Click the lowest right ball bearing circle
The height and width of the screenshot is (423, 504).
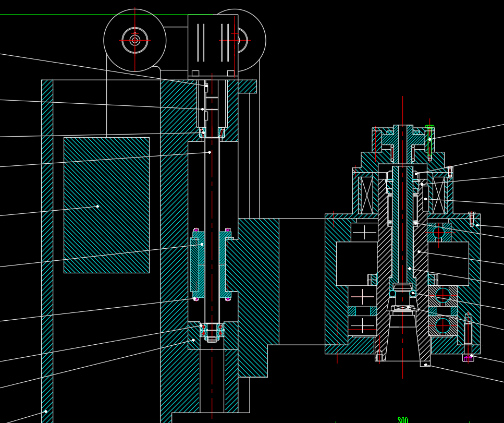coord(442,326)
